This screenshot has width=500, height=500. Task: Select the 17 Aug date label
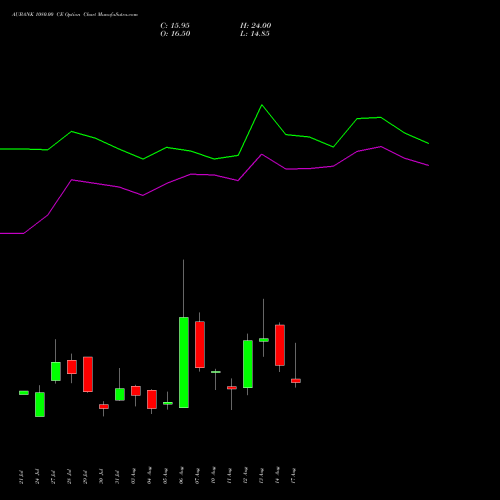point(293,475)
